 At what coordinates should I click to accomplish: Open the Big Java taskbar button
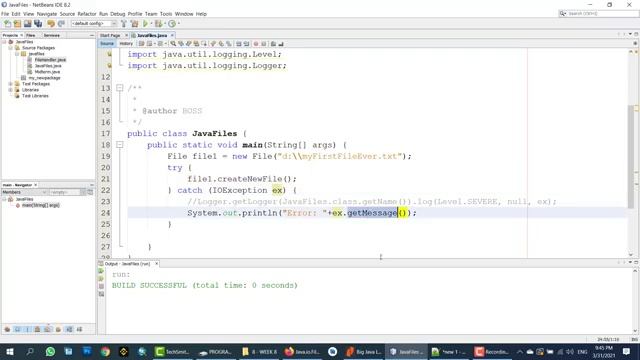364,351
